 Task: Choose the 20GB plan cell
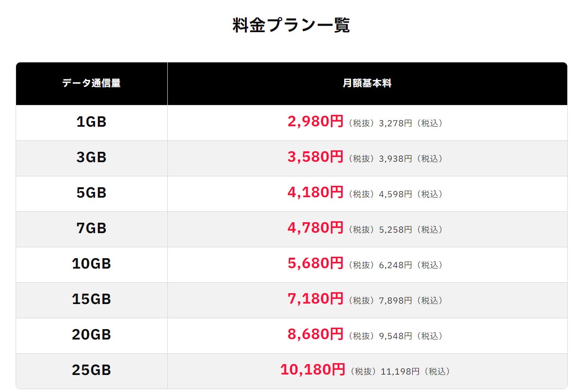click(x=91, y=335)
